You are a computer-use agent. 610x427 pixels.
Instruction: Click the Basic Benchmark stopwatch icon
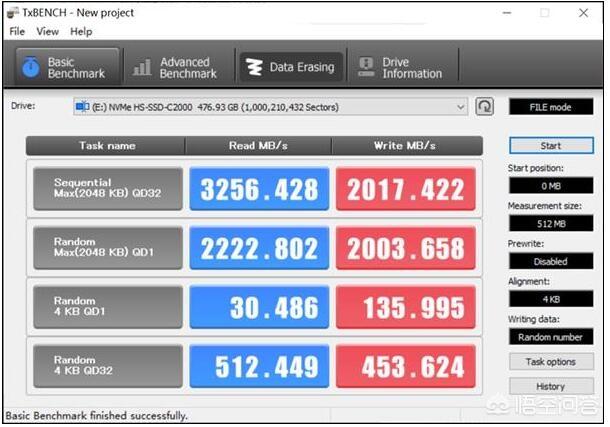31,67
